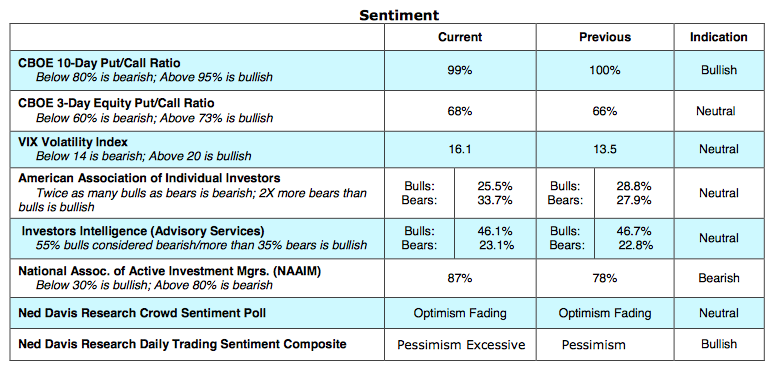Select the 99% current put/call value
This screenshot has height=371, width=773.
click(x=460, y=70)
